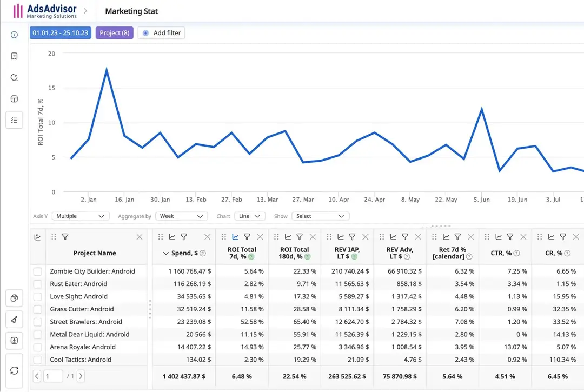Click the 1 402 437.87 $ total spend
The width and height of the screenshot is (584, 392).
[x=184, y=376]
